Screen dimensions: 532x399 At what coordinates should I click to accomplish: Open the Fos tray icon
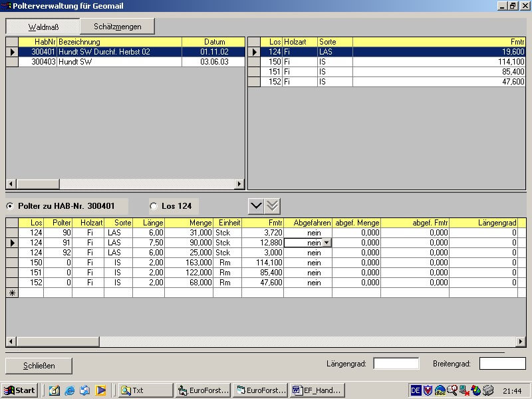440,390
